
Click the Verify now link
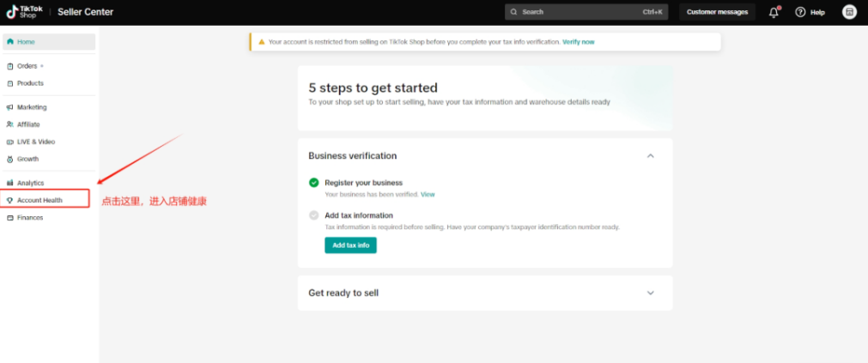(578, 41)
